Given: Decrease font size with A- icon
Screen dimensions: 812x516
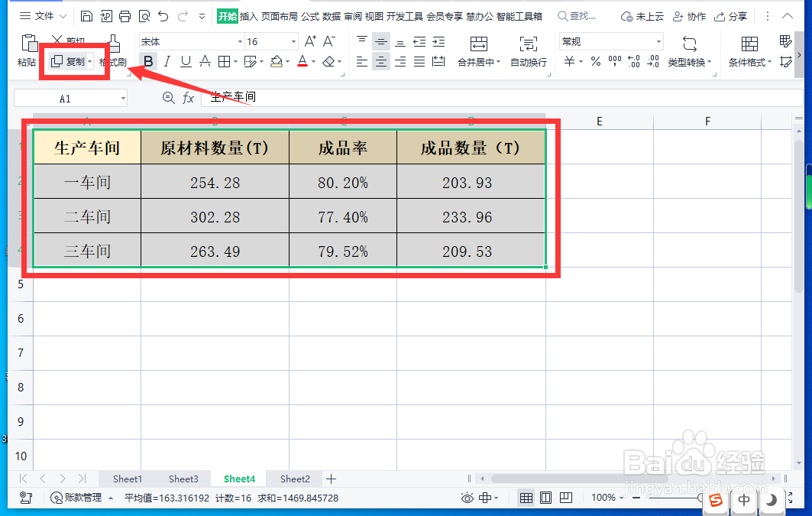Looking at the screenshot, I should (x=329, y=41).
